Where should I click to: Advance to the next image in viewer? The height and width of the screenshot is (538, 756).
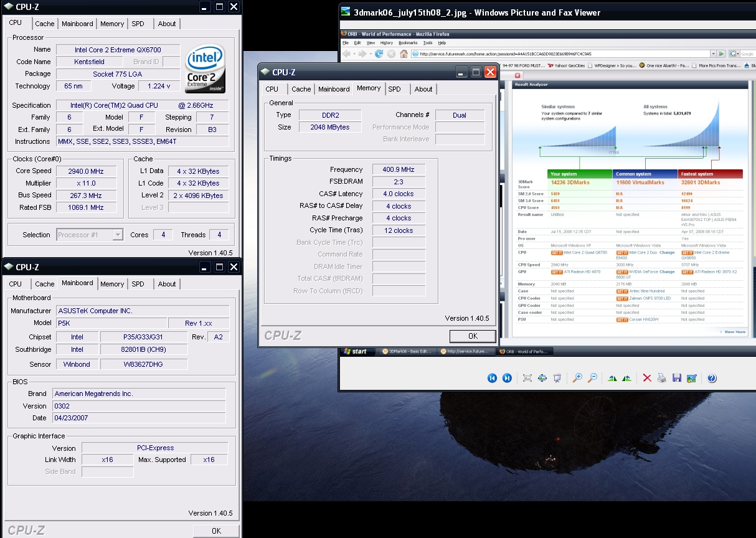point(507,378)
